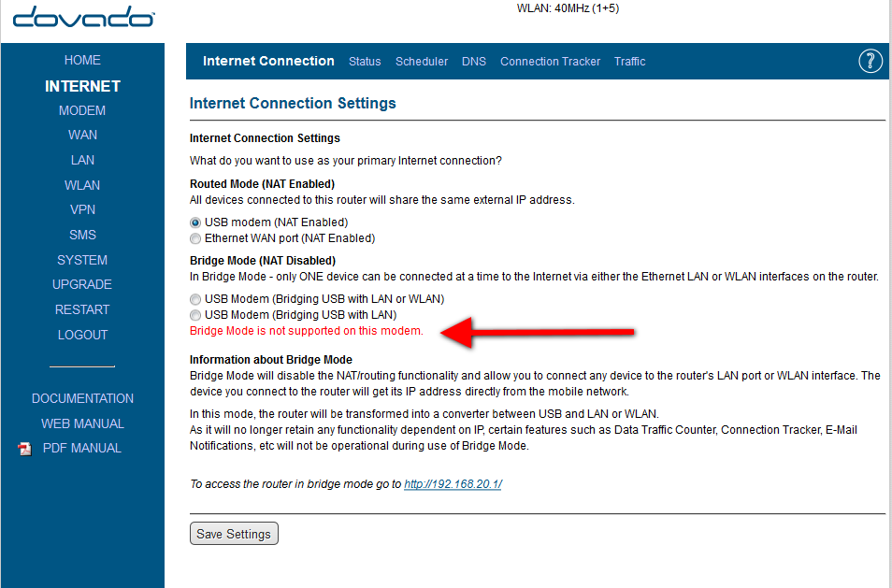Click the Save Settings button
This screenshot has height=588, width=892.
234,534
